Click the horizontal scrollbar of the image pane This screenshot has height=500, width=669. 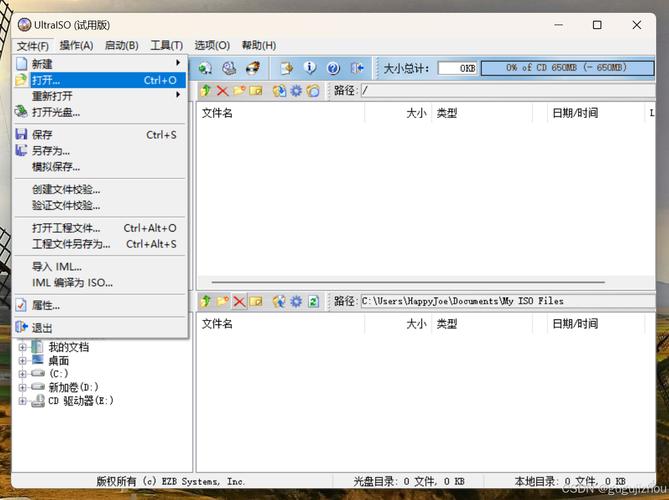click(x=408, y=282)
